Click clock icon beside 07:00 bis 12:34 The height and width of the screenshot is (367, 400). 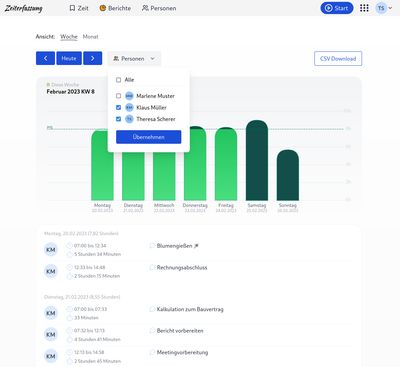click(x=69, y=246)
